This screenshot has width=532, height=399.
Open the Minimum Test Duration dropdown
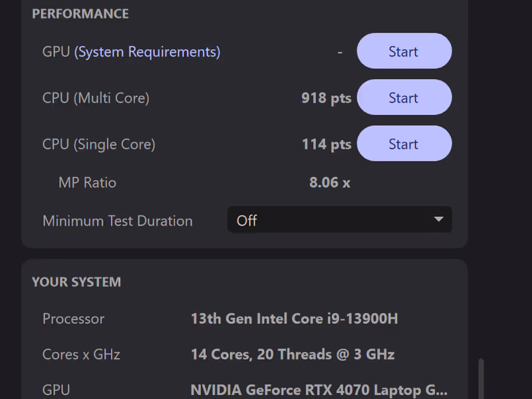(339, 220)
